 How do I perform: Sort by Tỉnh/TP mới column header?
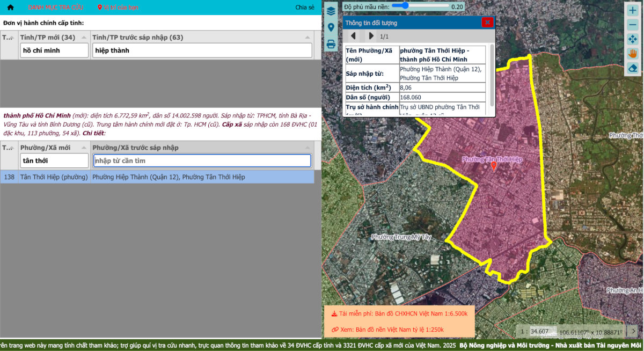(x=53, y=37)
